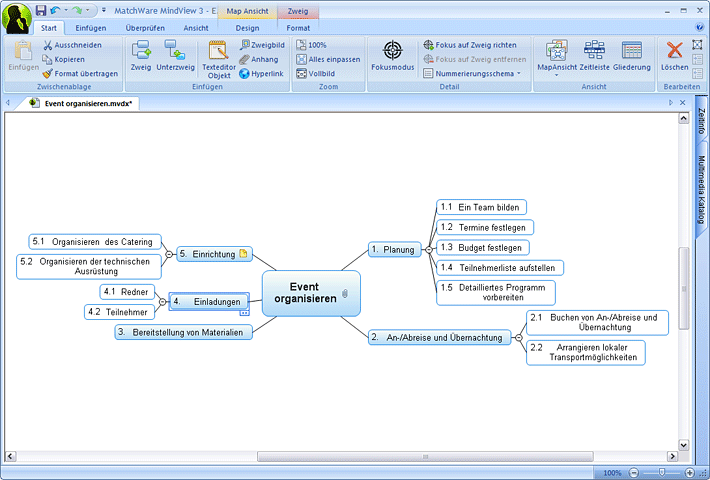
Task: Activate Fokusmodus crosshair button
Action: 393,55
